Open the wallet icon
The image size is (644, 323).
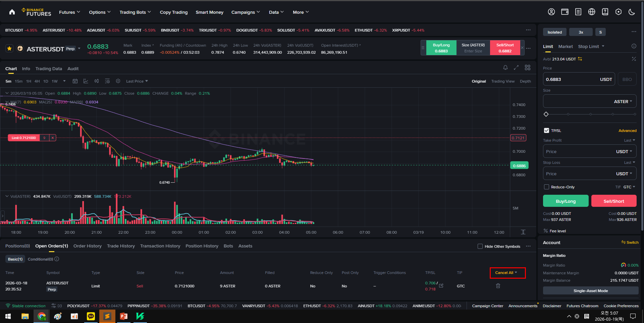[565, 12]
